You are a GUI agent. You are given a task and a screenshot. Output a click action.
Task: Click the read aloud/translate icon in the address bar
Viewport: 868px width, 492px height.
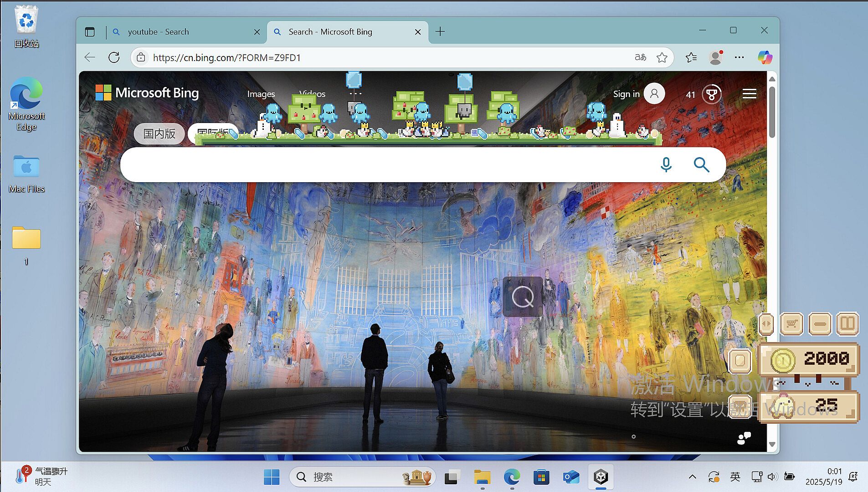tap(640, 57)
